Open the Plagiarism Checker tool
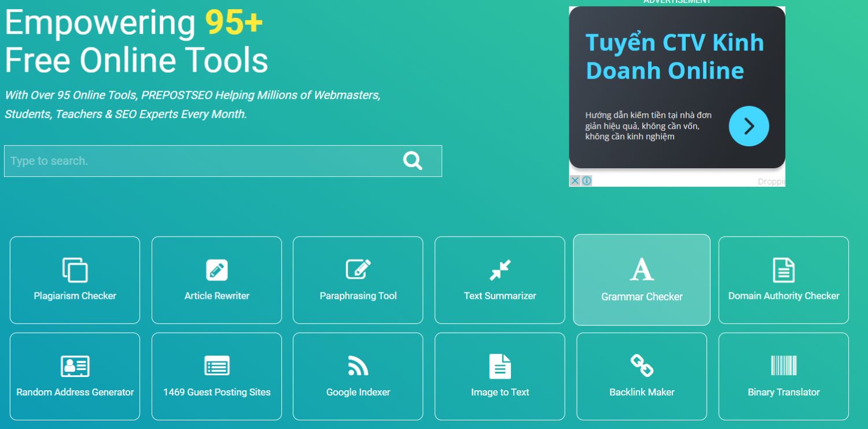Viewport: 868px width, 429px height. click(75, 280)
